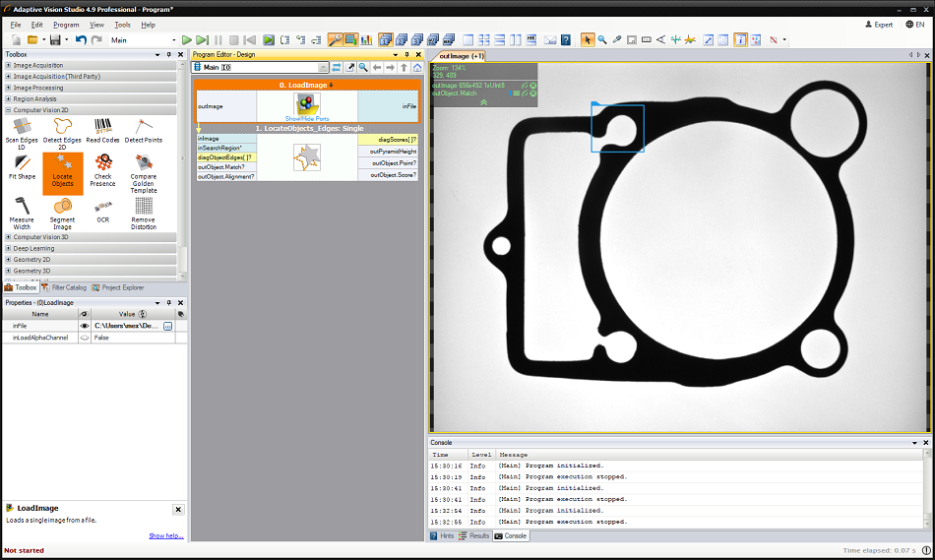This screenshot has height=560, width=935.
Task: Click the browse button for inFile
Action: click(x=167, y=325)
